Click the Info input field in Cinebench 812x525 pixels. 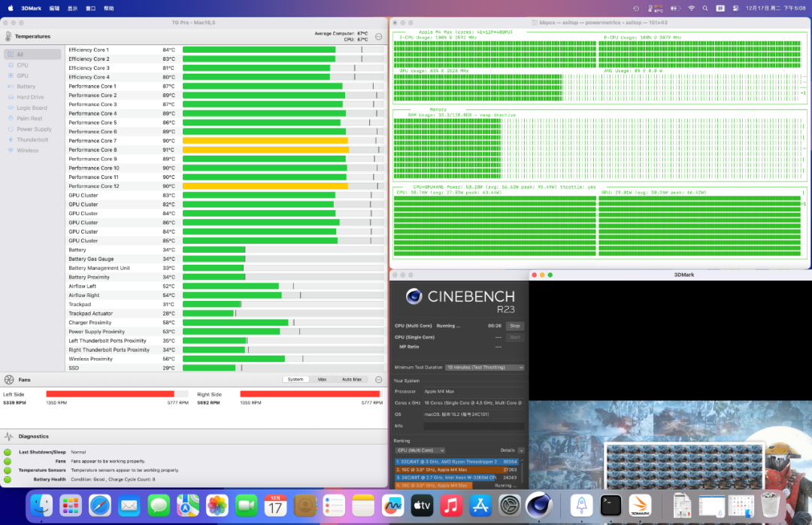474,426
